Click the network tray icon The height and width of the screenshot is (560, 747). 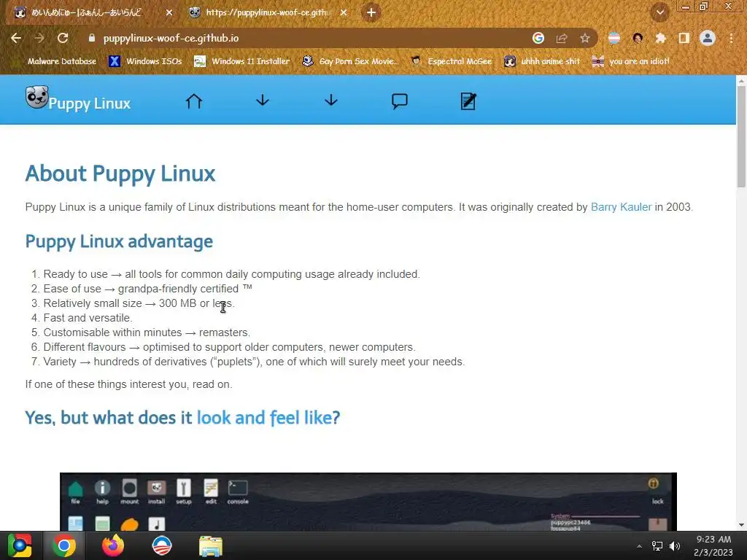(657, 546)
